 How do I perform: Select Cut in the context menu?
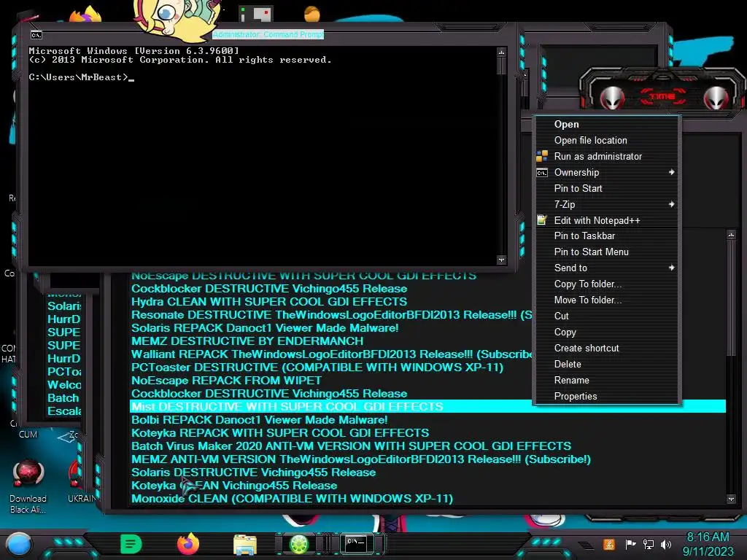pos(607,316)
